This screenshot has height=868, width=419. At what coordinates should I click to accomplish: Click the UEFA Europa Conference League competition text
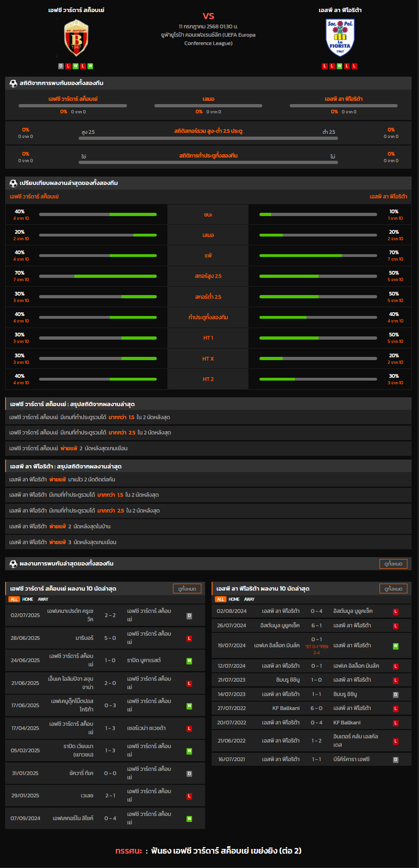point(208,39)
